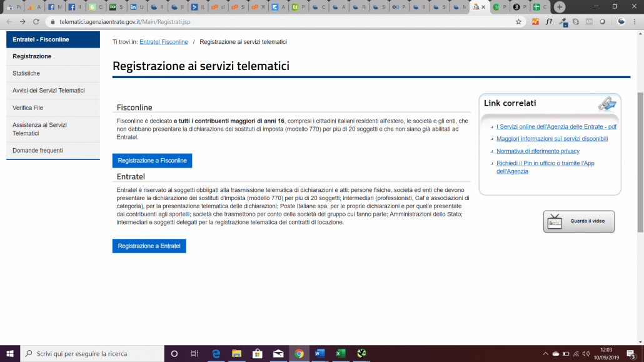
Task: Open Task View in the taskbar
Action: click(194, 353)
